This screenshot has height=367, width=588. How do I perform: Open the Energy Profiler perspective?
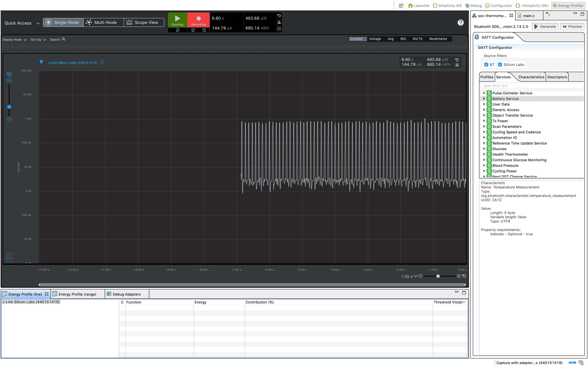tap(568, 5)
